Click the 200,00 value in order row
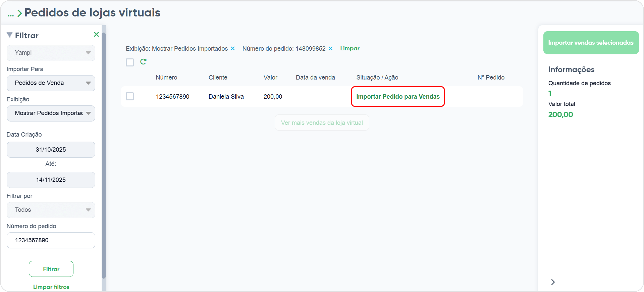The image size is (644, 292). [x=273, y=97]
